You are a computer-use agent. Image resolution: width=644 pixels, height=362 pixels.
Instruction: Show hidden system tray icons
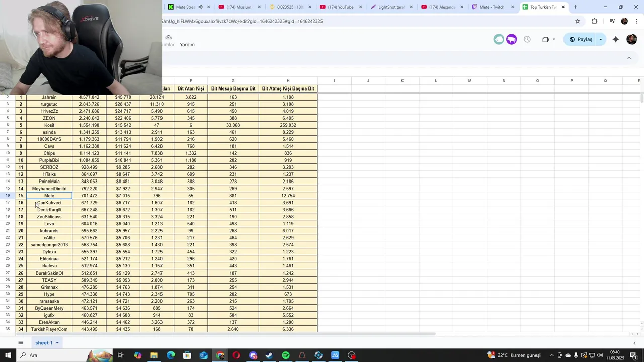[552, 355]
